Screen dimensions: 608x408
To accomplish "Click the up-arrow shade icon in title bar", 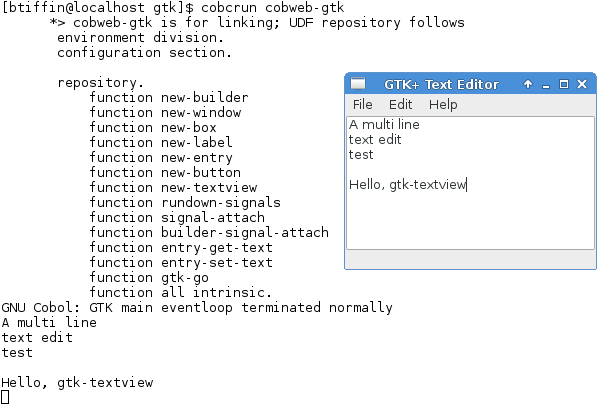I will point(528,84).
